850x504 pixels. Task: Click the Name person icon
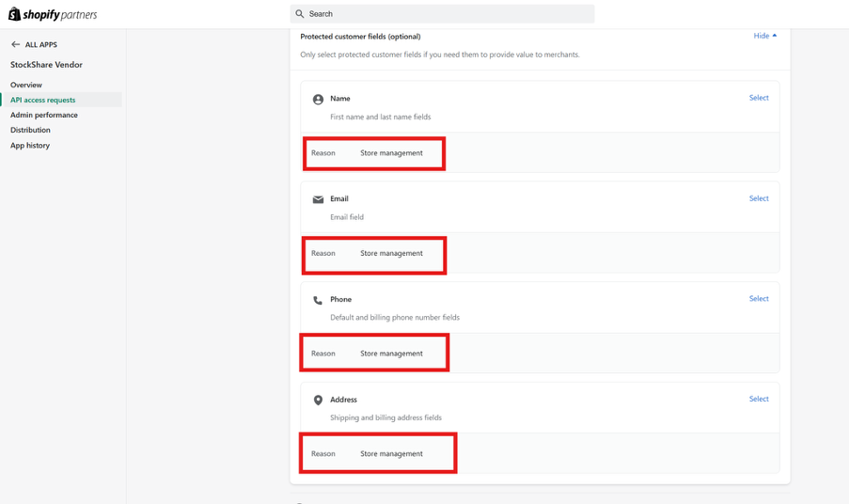click(x=318, y=99)
